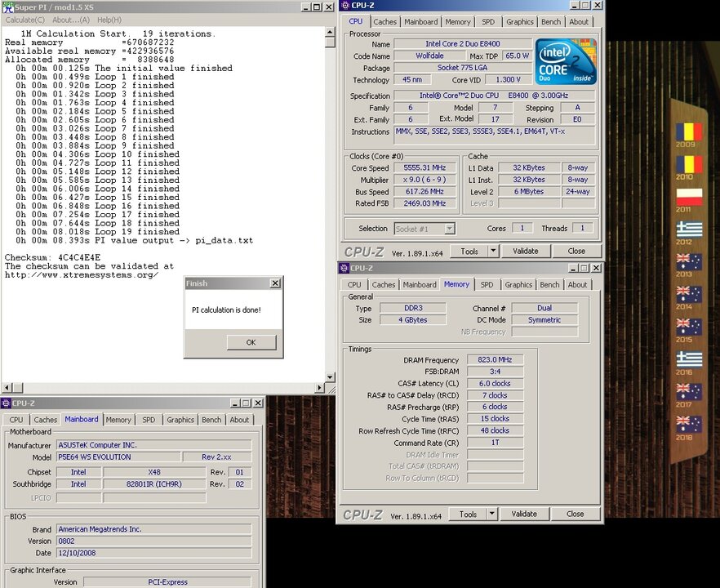Click the Bus Speed 617.26 MHz value

(x=424, y=192)
